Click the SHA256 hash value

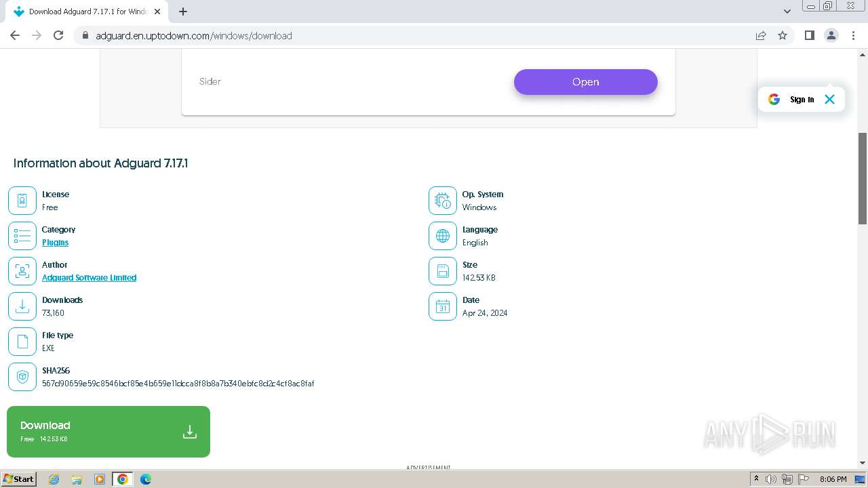tap(178, 384)
